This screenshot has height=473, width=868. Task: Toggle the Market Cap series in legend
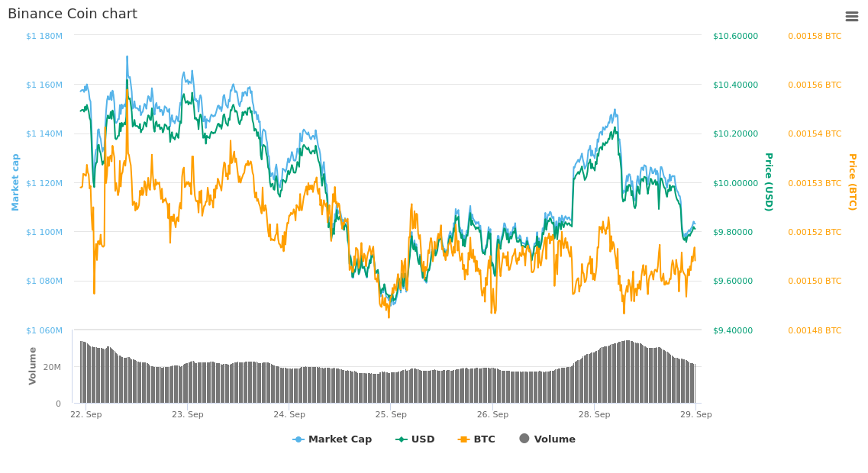332,439
